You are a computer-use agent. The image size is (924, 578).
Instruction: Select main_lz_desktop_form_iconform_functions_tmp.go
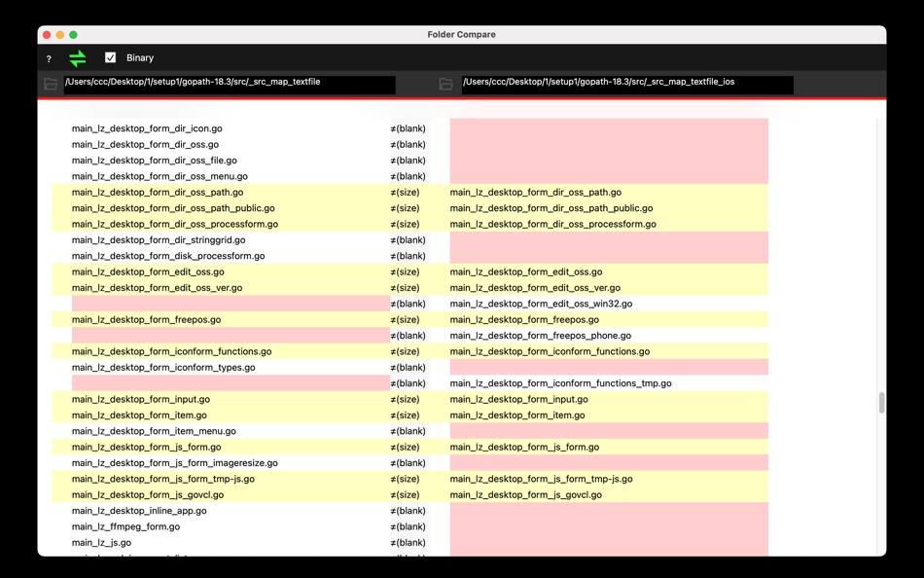(x=561, y=383)
